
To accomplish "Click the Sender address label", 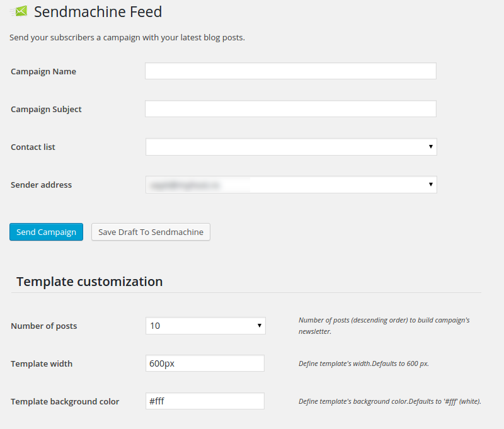I will click(x=41, y=185).
